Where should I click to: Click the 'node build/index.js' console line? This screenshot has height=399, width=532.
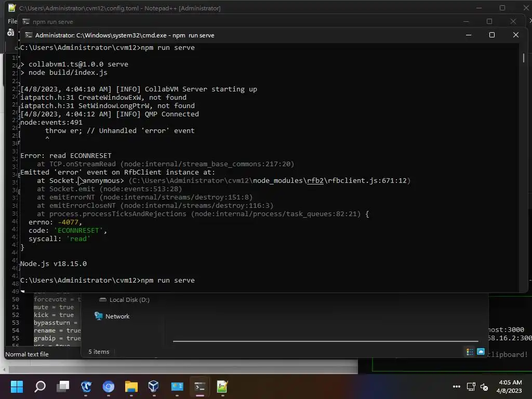pos(64,73)
